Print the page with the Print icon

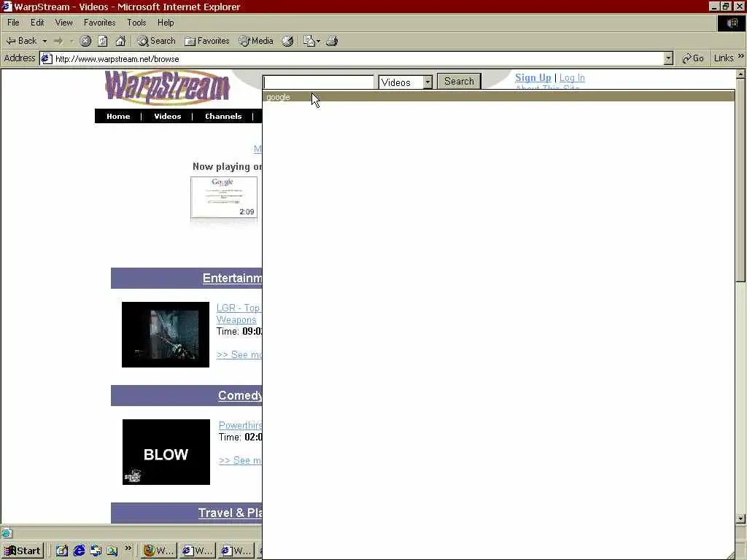tap(332, 41)
